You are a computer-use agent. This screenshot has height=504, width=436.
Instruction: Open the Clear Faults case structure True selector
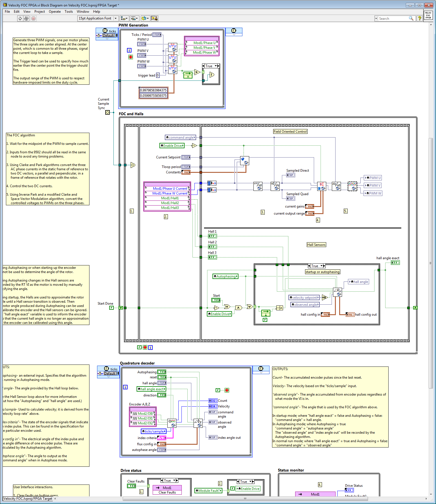click(x=170, y=480)
